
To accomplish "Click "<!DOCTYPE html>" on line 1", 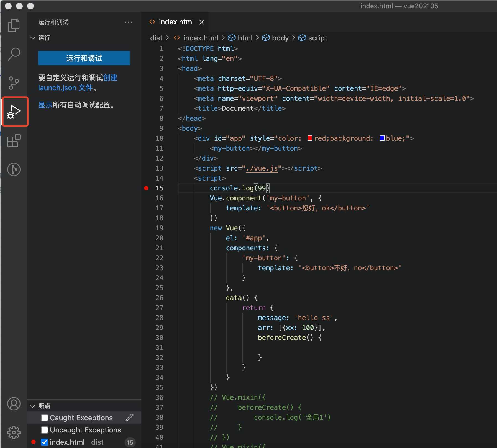I will (208, 49).
